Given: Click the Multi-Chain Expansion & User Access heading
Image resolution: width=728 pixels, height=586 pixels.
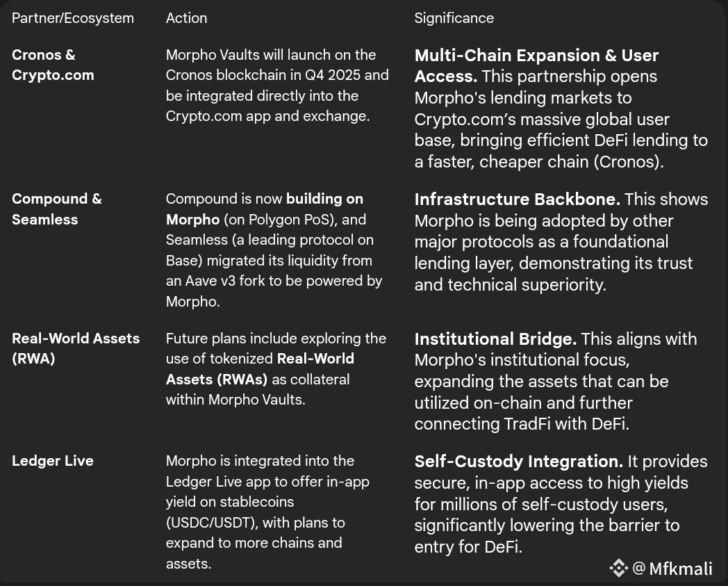Looking at the screenshot, I should (536, 65).
